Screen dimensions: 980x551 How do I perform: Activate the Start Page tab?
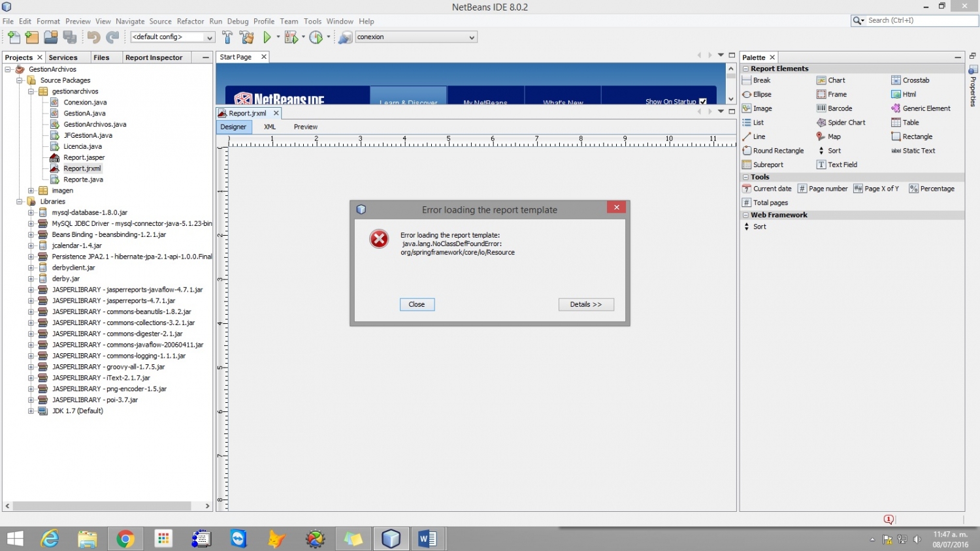(x=236, y=57)
